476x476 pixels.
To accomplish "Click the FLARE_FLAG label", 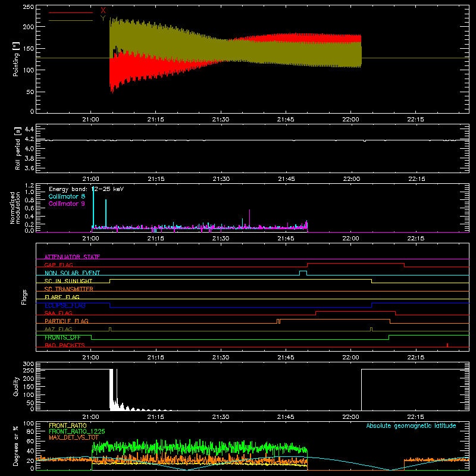I will coord(62,297).
